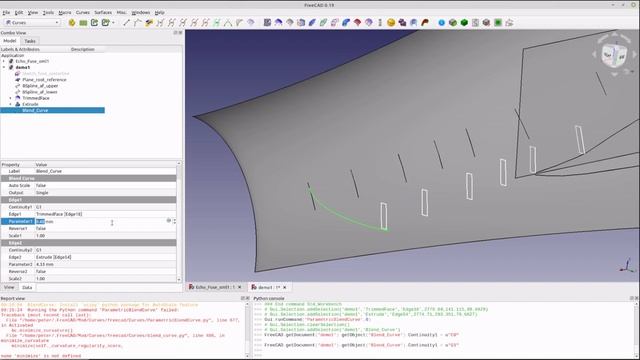Image resolution: width=640 pixels, height=360 pixels.
Task: Open the Windows menu
Action: point(140,13)
